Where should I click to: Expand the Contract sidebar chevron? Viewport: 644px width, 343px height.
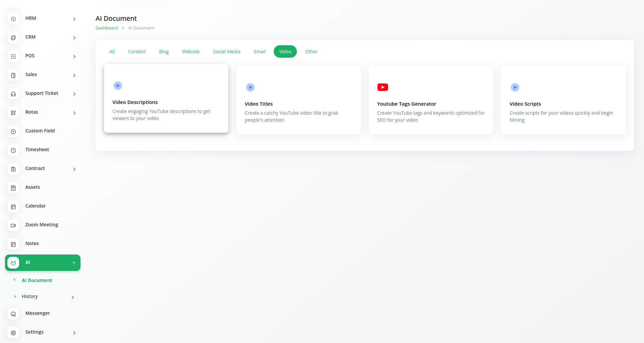[x=74, y=169]
